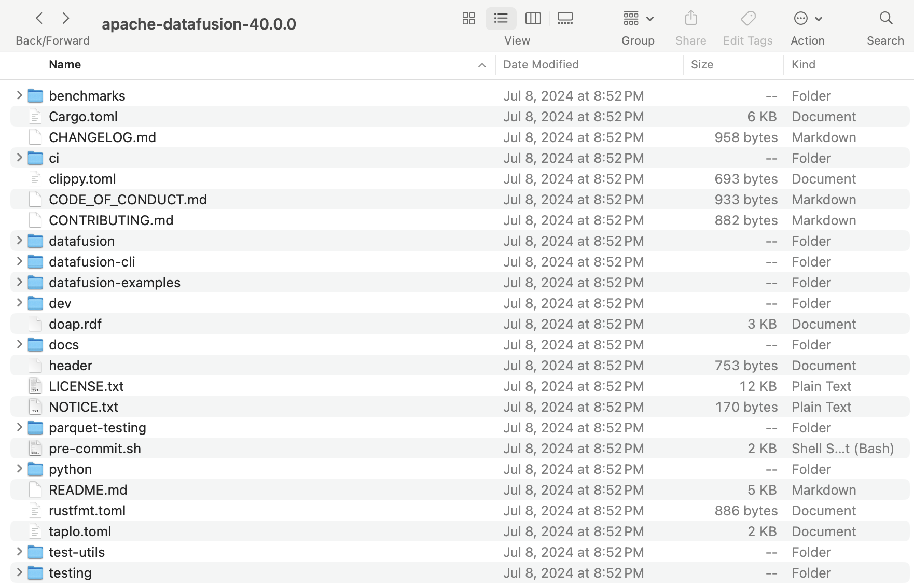
Task: Expand the datafusion-examples folder
Action: [19, 282]
